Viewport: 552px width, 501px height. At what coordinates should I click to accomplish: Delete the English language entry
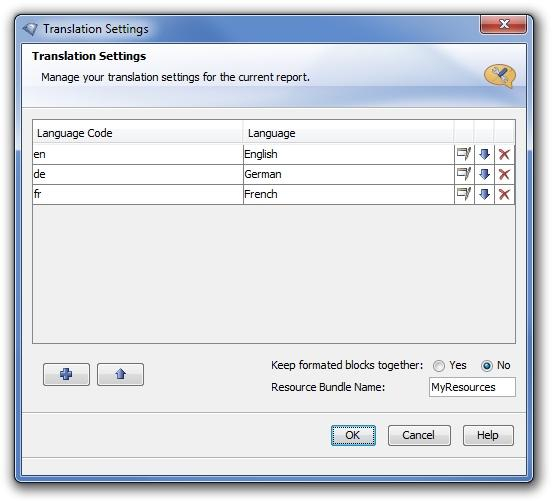(504, 154)
